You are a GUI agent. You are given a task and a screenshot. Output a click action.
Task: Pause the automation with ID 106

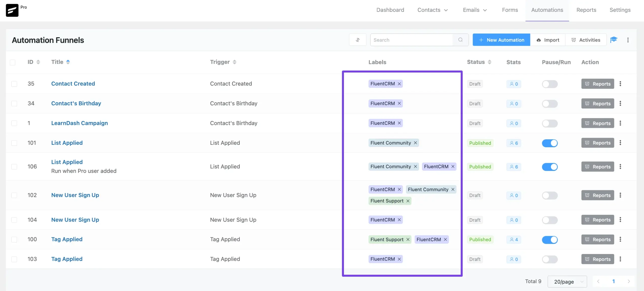click(550, 167)
